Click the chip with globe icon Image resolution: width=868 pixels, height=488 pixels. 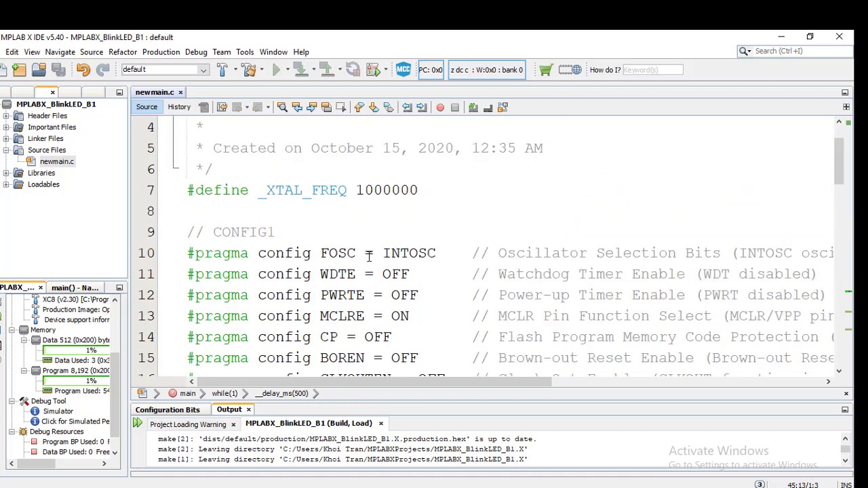coord(572,70)
